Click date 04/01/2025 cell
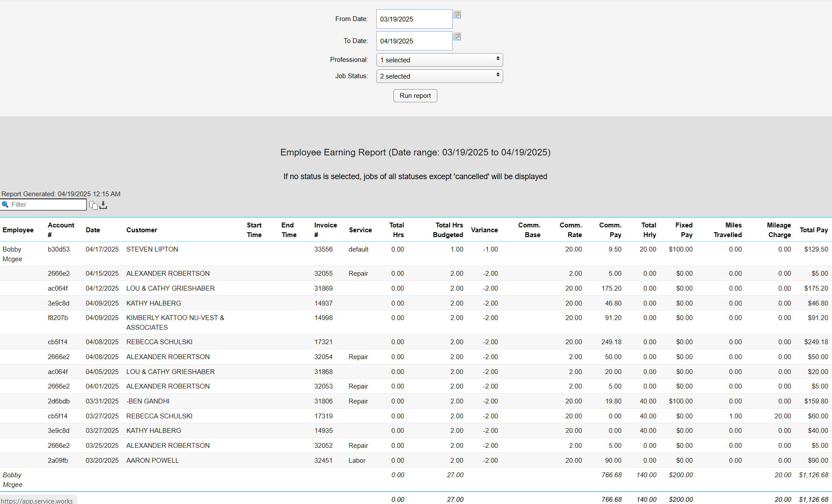 102,386
